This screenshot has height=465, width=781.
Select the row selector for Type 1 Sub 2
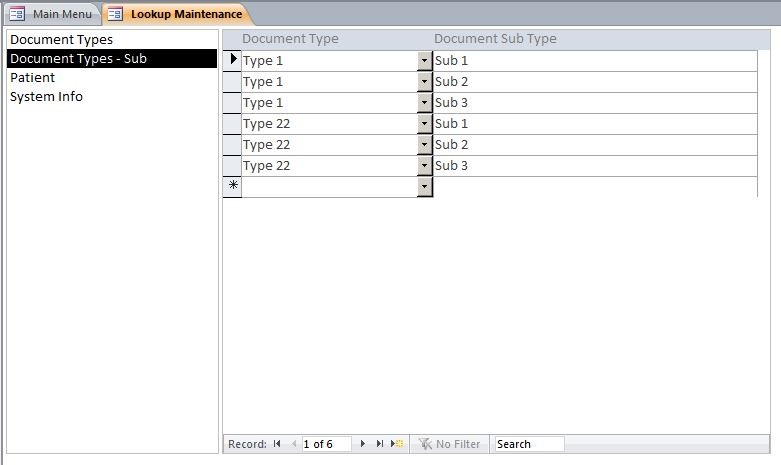(232, 82)
